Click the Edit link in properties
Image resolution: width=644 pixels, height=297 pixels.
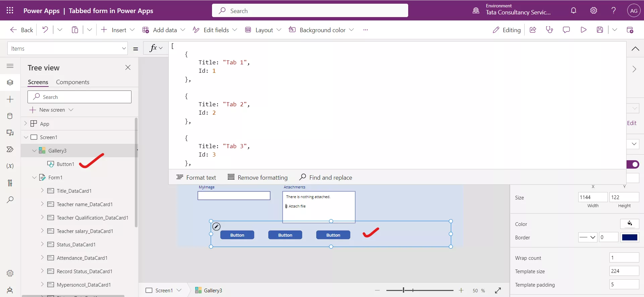(x=632, y=123)
